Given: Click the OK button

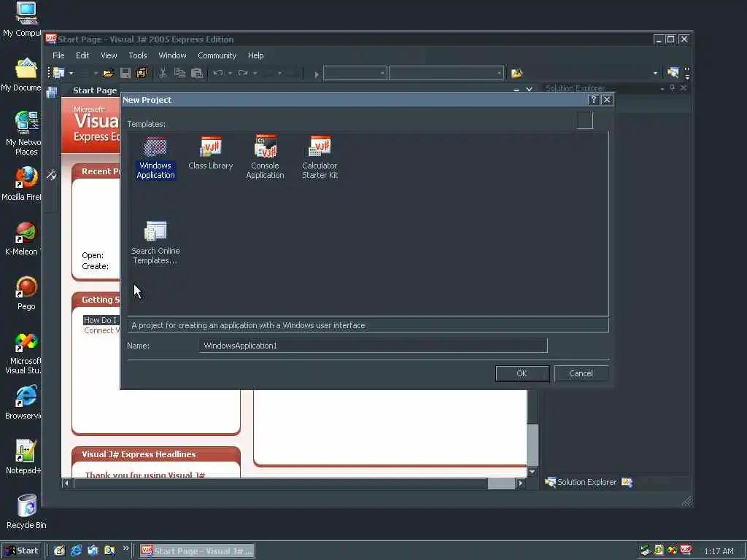Looking at the screenshot, I should point(522,373).
